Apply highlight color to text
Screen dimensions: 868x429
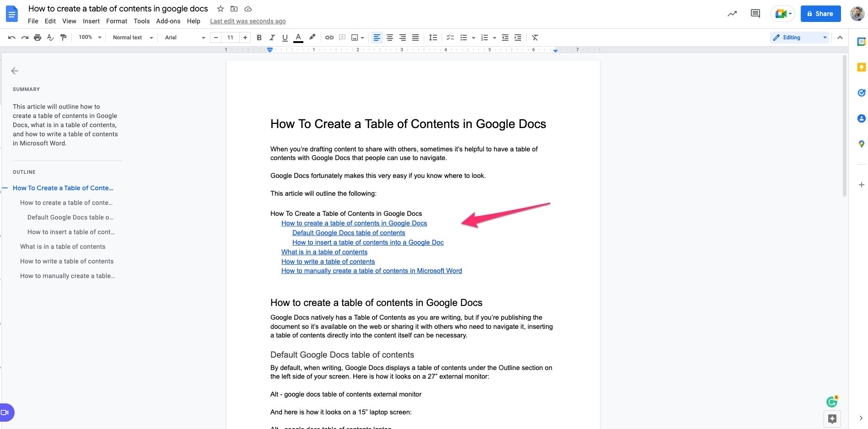pos(313,38)
